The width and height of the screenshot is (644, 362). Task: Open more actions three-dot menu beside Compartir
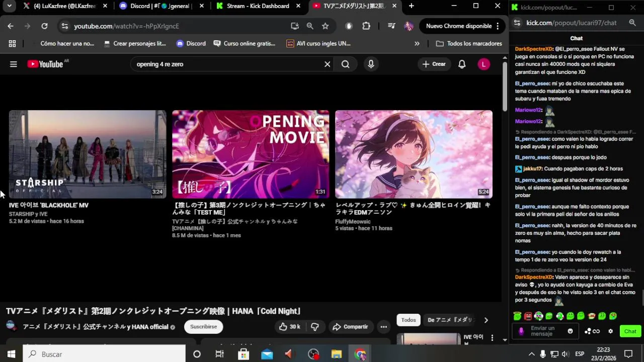[383, 327]
